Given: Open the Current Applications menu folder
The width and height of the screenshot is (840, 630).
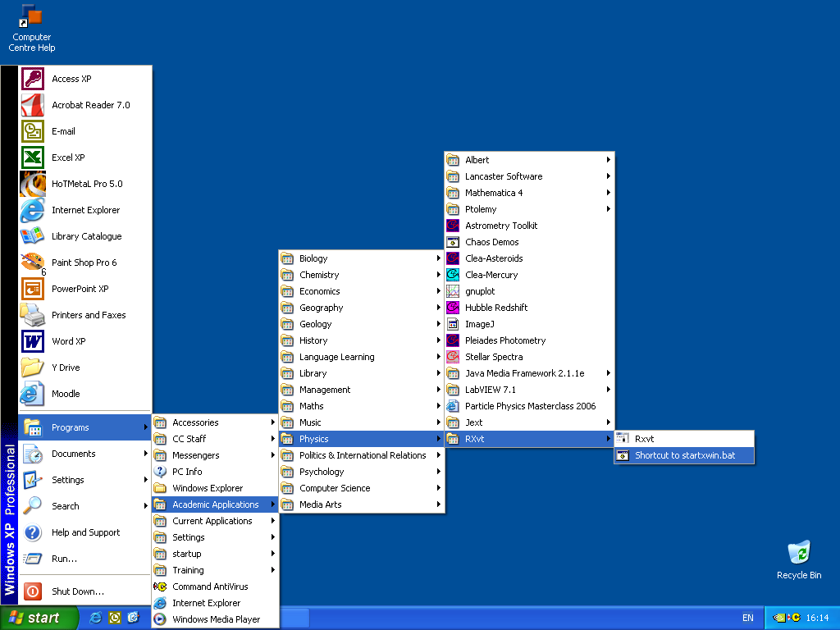Looking at the screenshot, I should (x=216, y=521).
